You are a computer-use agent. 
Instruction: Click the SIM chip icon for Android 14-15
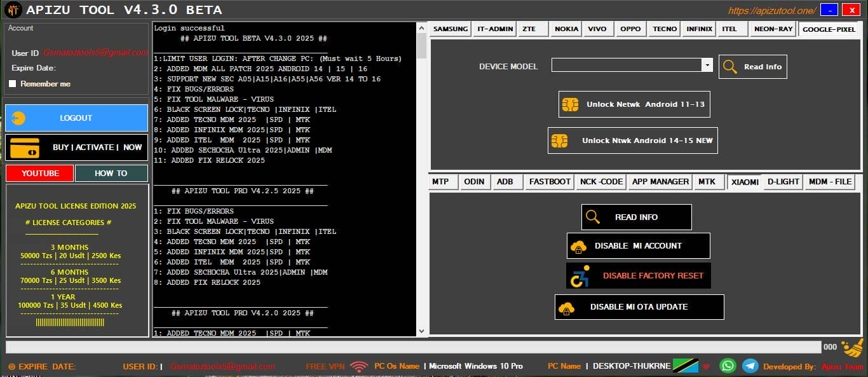coord(559,141)
